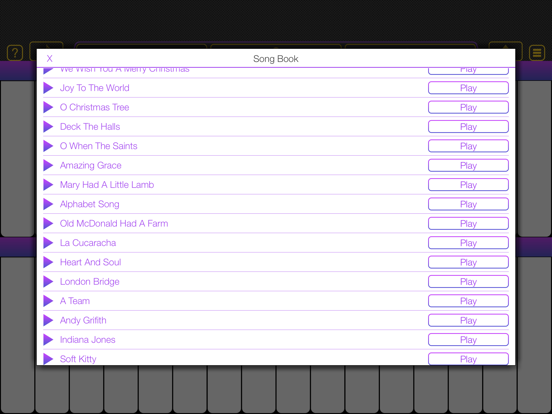Select the Soft Kitty title
552x414 pixels.
point(78,359)
